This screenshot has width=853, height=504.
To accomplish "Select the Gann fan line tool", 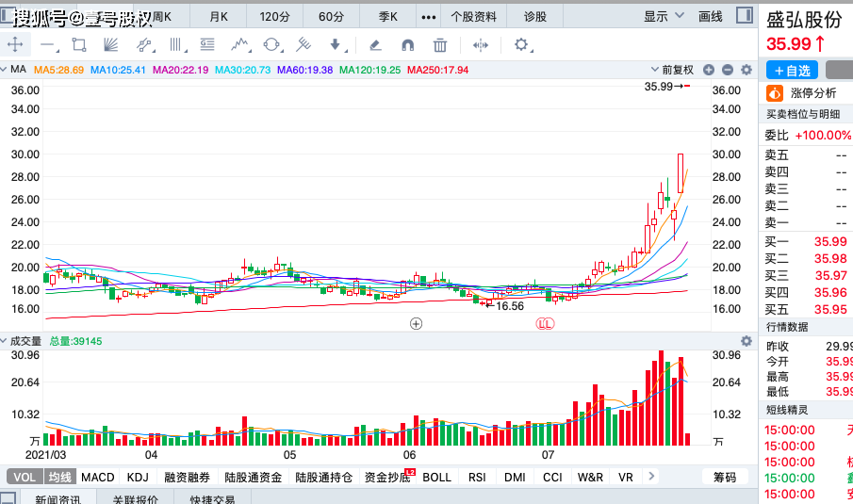I will (x=111, y=44).
